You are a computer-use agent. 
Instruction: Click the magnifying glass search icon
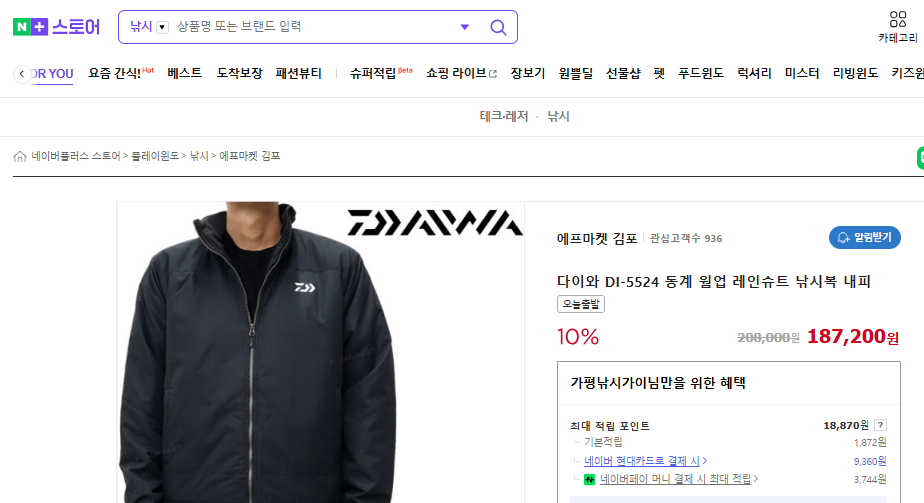tap(499, 27)
